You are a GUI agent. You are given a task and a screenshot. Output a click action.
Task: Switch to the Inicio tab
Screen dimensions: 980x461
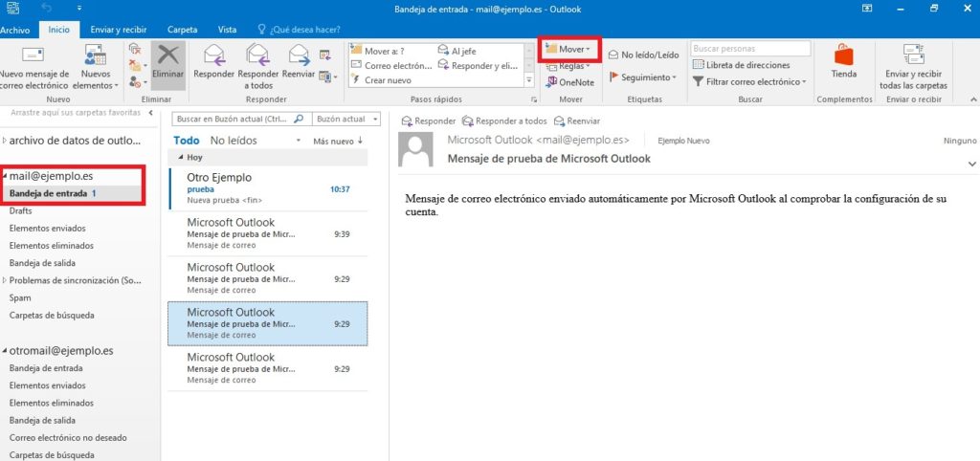click(x=59, y=30)
